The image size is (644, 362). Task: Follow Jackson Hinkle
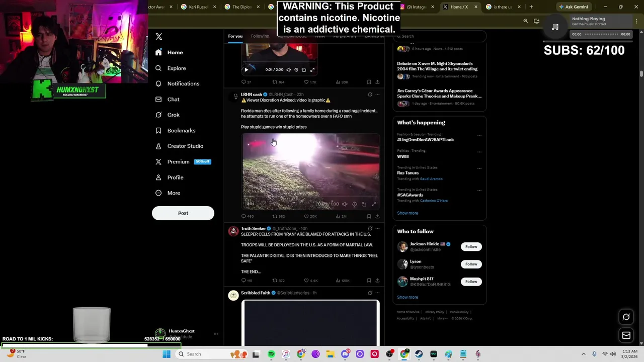click(x=471, y=247)
